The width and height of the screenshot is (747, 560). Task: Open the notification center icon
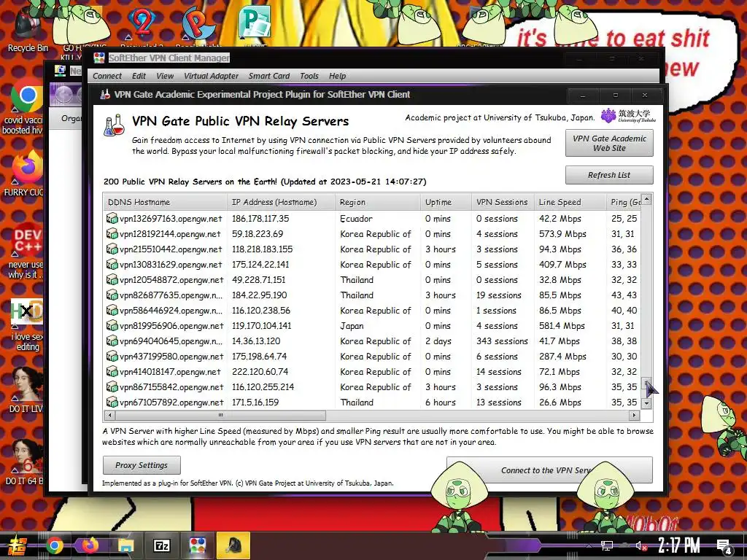tap(724, 546)
